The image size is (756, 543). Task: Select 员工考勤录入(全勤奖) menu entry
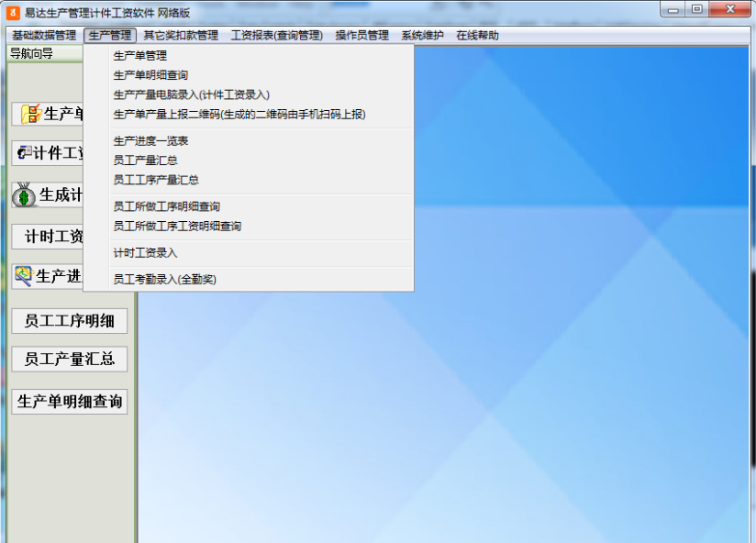(x=163, y=279)
